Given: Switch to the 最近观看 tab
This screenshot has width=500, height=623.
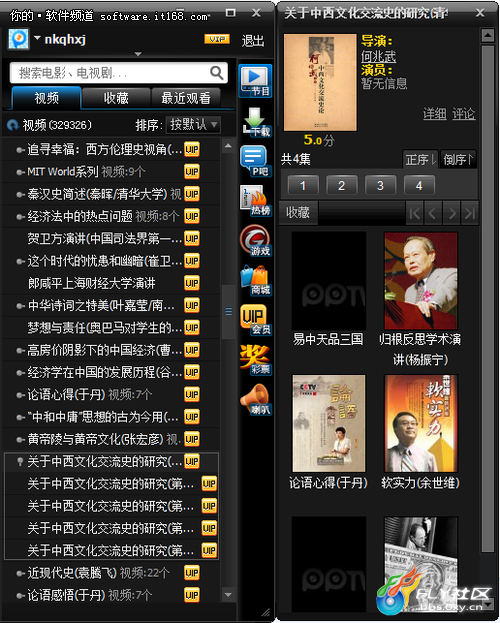Looking at the screenshot, I should click(x=186, y=98).
